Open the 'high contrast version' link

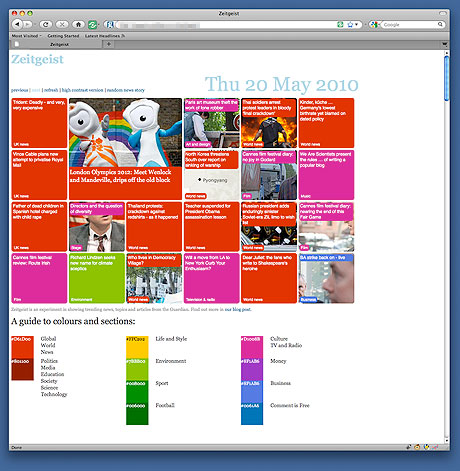pos(82,90)
